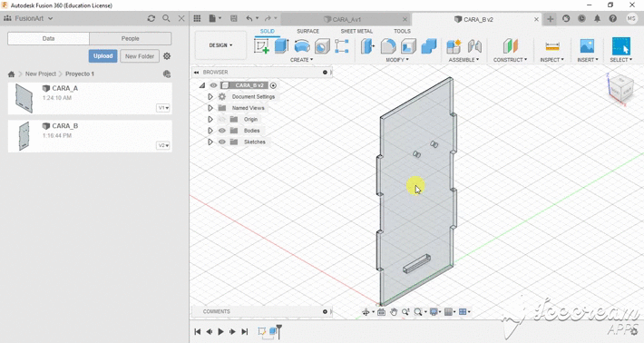Expand Origin node

click(210, 120)
